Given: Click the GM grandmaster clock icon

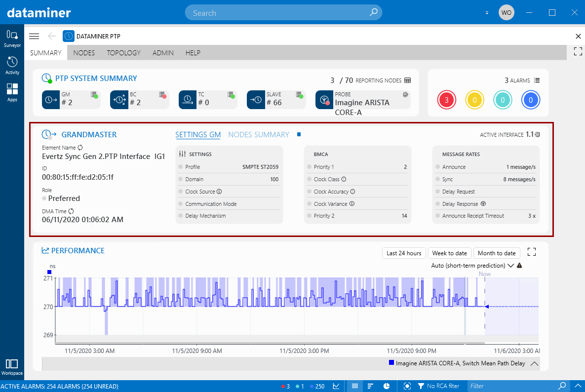Looking at the screenshot, I should coord(51,100).
